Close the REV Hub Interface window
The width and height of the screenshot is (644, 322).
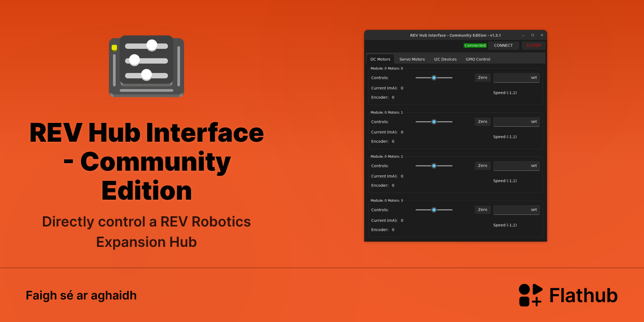click(541, 35)
